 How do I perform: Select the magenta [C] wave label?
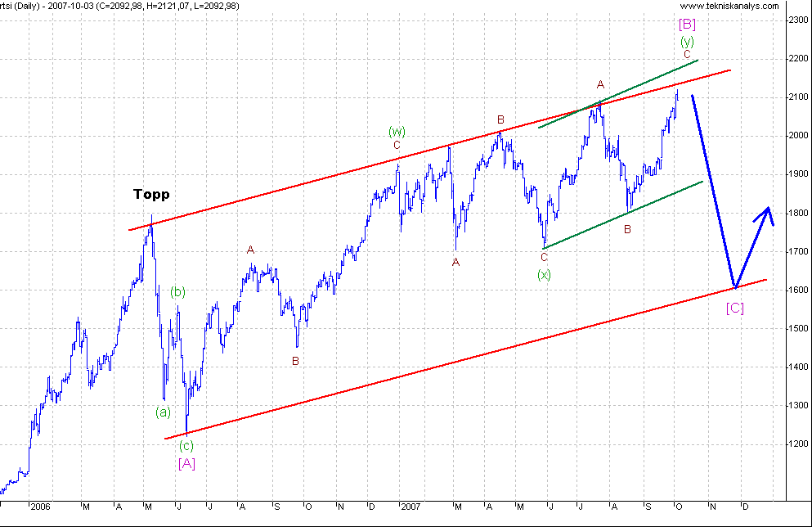pos(735,308)
